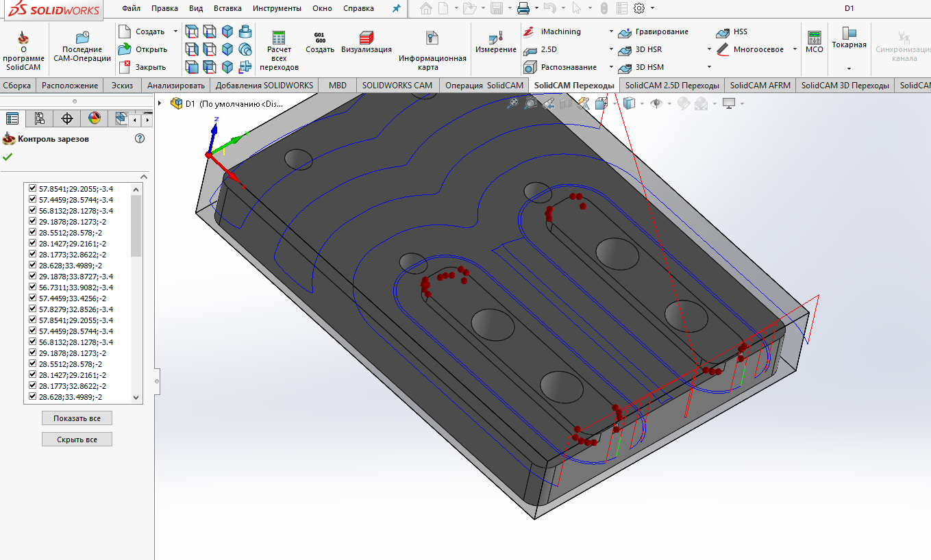Switch to SolidCAM 2.5D Переходы tab
Screen dimensions: 931x560
(672, 85)
